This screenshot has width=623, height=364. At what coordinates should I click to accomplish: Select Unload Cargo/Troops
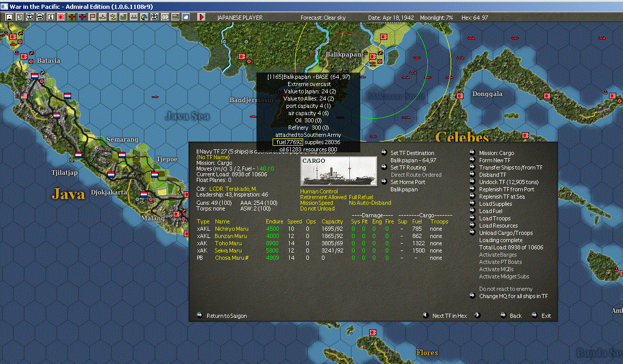tap(506, 233)
